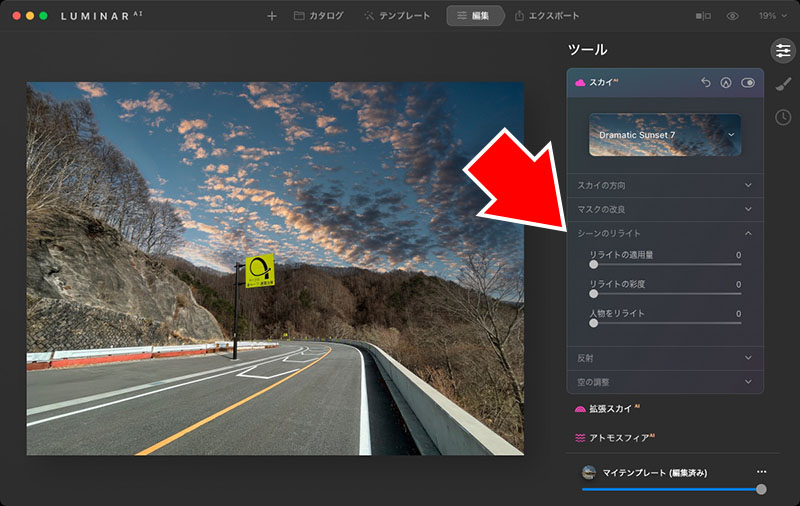Click the 人物をリライト value 0
The height and width of the screenshot is (506, 800).
[x=738, y=314]
